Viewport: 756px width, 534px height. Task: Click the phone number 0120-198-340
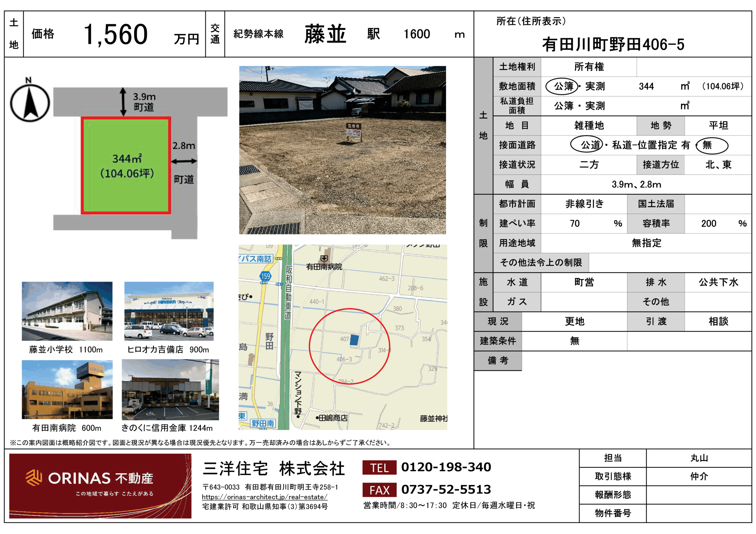446,467
